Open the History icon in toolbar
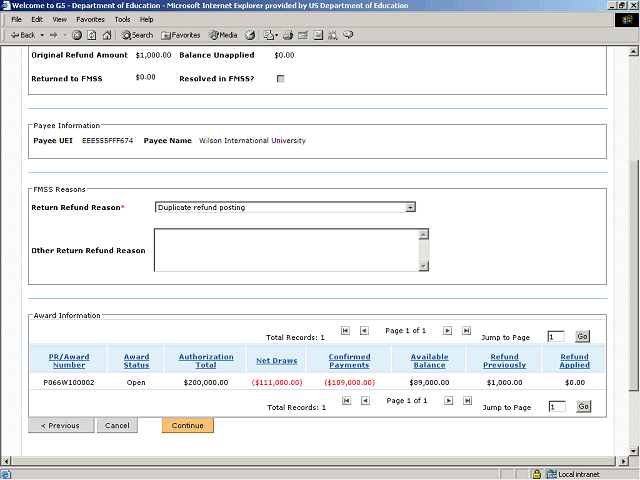The width and height of the screenshot is (640, 480). pyautogui.click(x=249, y=35)
